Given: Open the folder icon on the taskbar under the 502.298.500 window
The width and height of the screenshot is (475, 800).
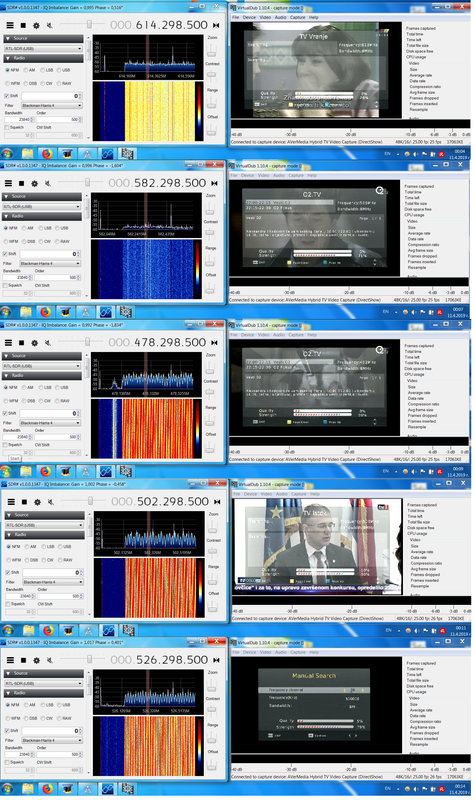Looking at the screenshot, I should [x=28, y=631].
